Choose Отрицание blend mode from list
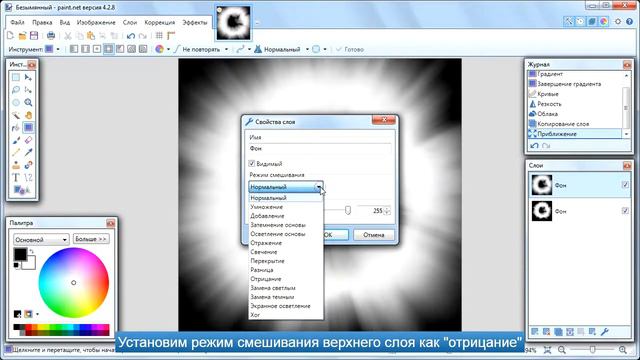This screenshot has width=640, height=360. click(266, 279)
